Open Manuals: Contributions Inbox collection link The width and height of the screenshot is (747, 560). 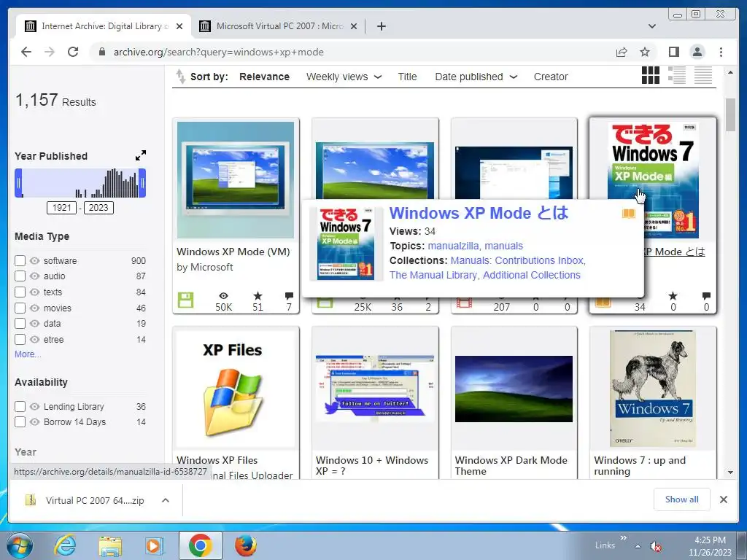[x=517, y=260]
